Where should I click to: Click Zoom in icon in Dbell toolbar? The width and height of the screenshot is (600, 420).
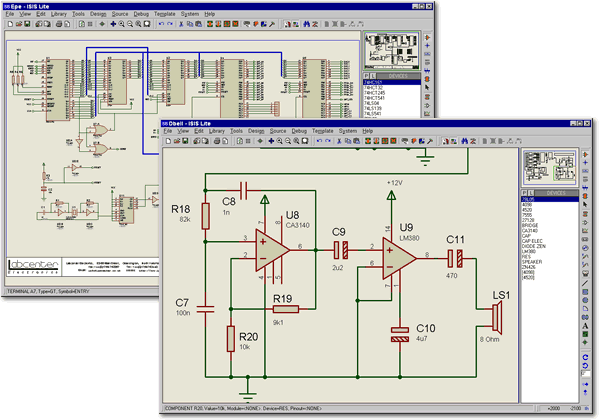point(280,141)
